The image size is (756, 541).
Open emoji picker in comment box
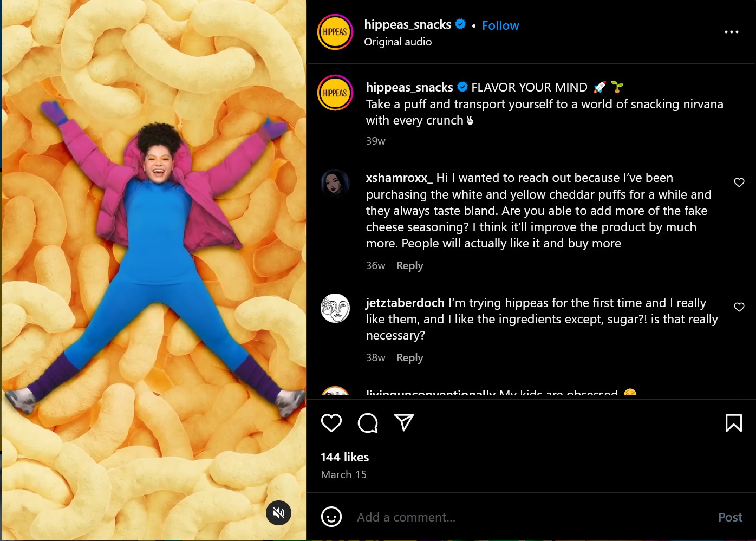click(x=331, y=517)
